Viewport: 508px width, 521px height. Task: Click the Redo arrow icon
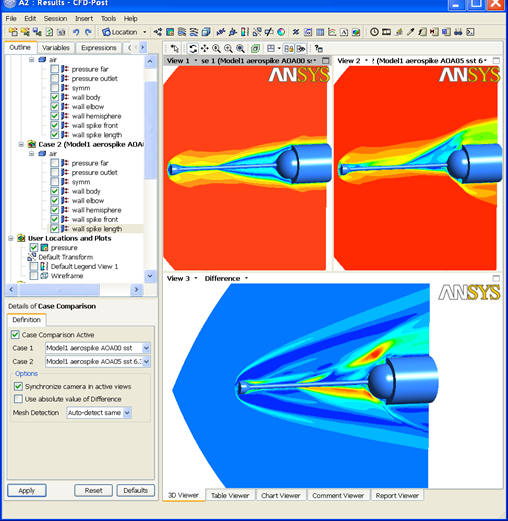pos(88,32)
